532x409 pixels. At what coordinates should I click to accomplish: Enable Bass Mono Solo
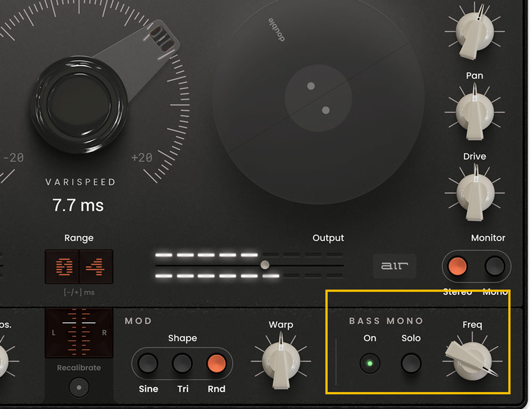(411, 364)
